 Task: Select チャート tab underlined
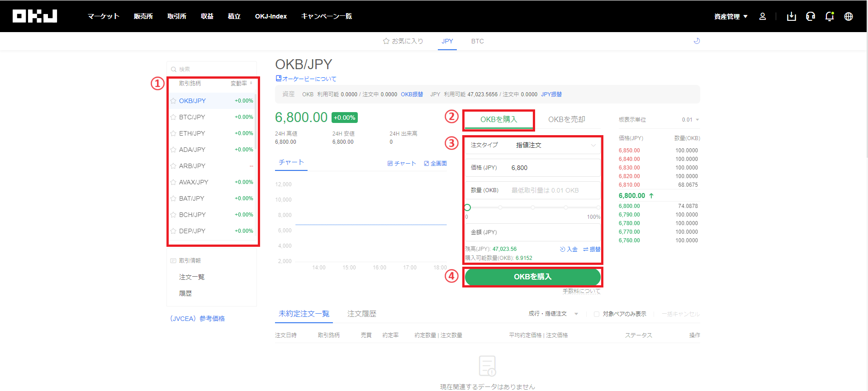pos(291,162)
